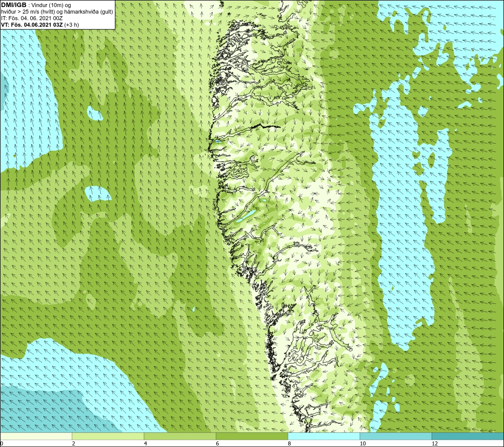Click the legend value '12'
The width and height of the screenshot is (504, 447).
(x=434, y=444)
